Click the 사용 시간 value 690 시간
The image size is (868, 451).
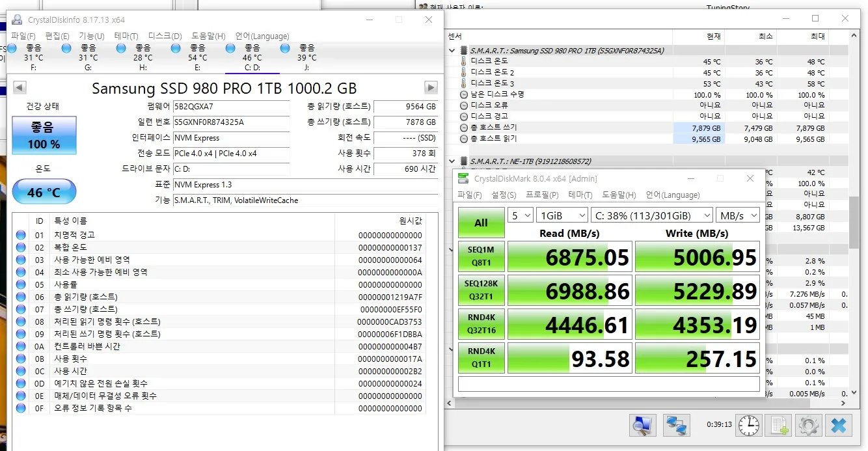click(x=406, y=169)
